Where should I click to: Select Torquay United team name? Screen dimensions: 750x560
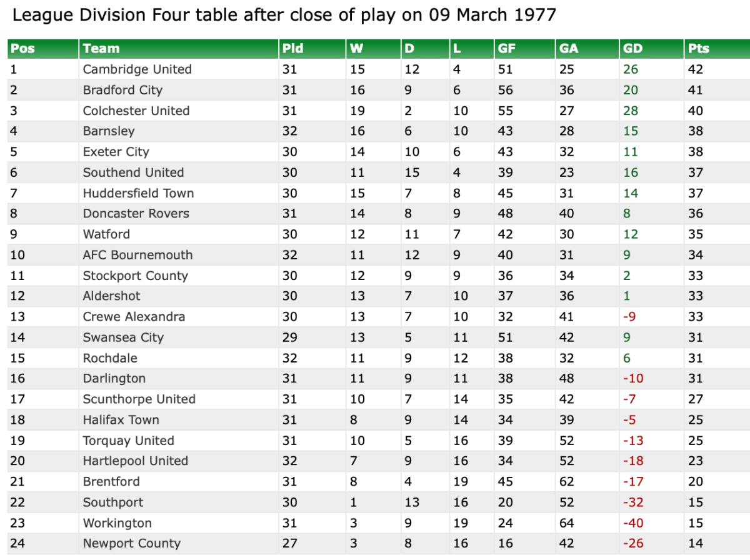(128, 441)
